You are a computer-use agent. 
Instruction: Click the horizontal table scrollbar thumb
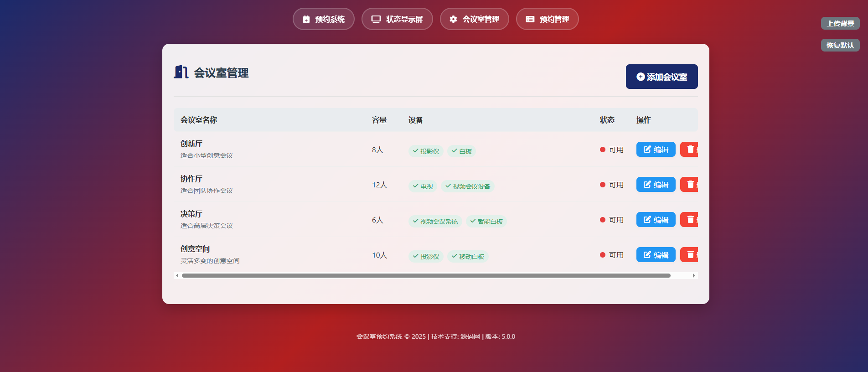pos(426,275)
